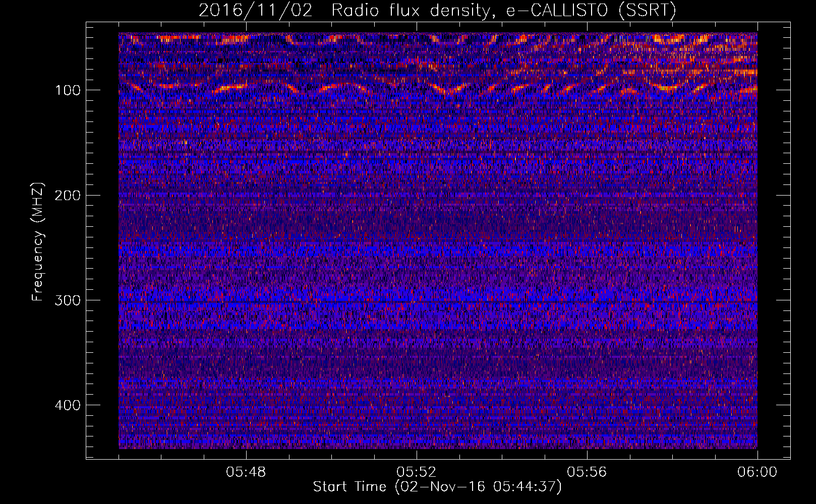
Task: Click the "Start Time (02-Nov-16 05:44:37)" label
Action: pyautogui.click(x=437, y=487)
